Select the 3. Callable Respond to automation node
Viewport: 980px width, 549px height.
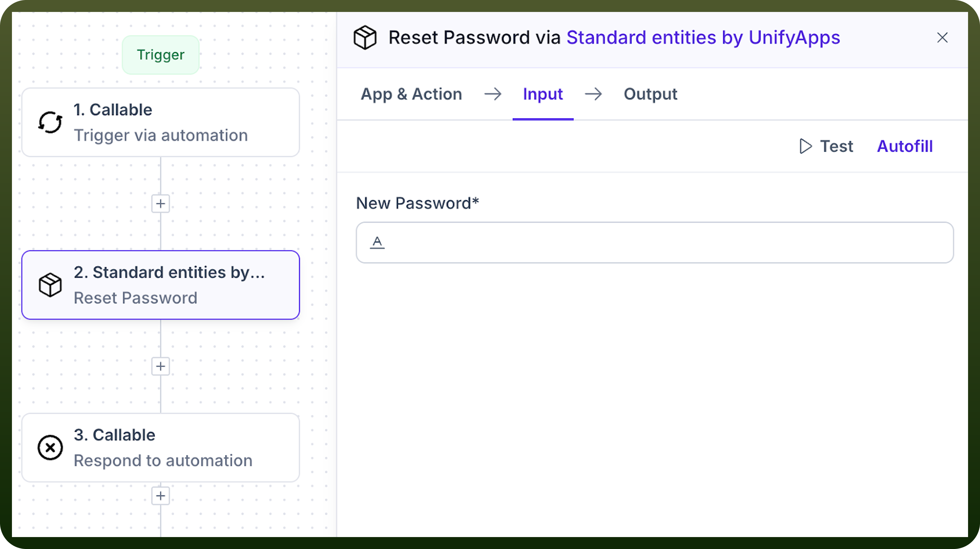pyautogui.click(x=160, y=447)
